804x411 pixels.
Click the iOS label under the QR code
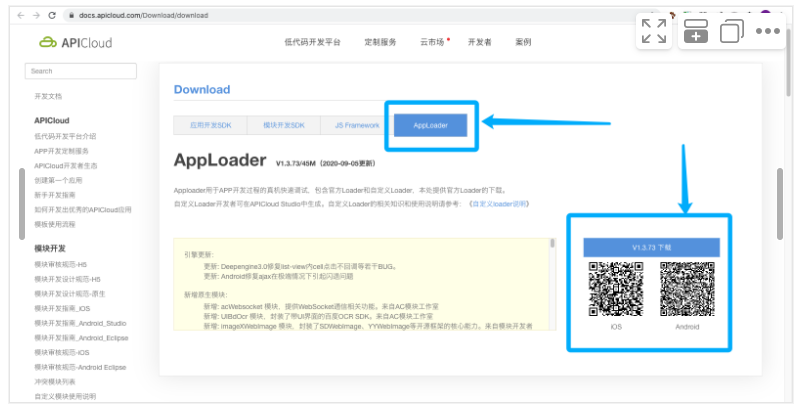[616, 327]
